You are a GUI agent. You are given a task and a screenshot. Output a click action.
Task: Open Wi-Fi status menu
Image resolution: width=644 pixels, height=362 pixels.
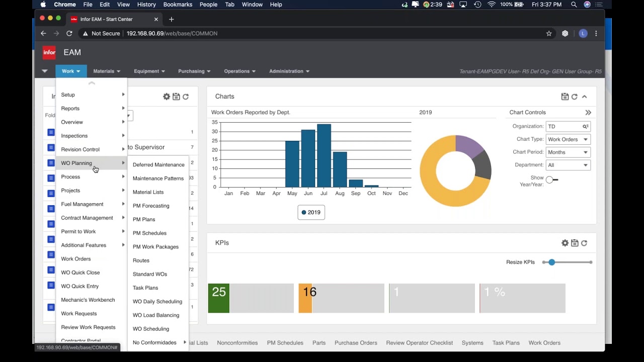pos(492,5)
